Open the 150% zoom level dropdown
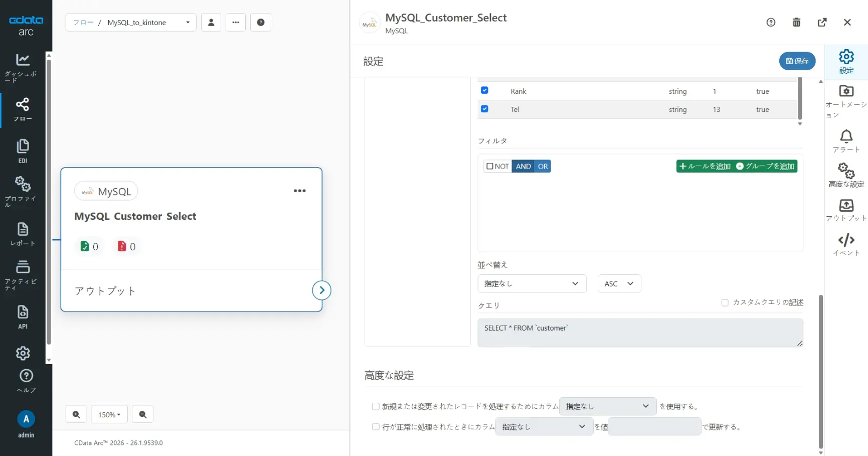Viewport: 868px width, 456px height. [x=109, y=414]
